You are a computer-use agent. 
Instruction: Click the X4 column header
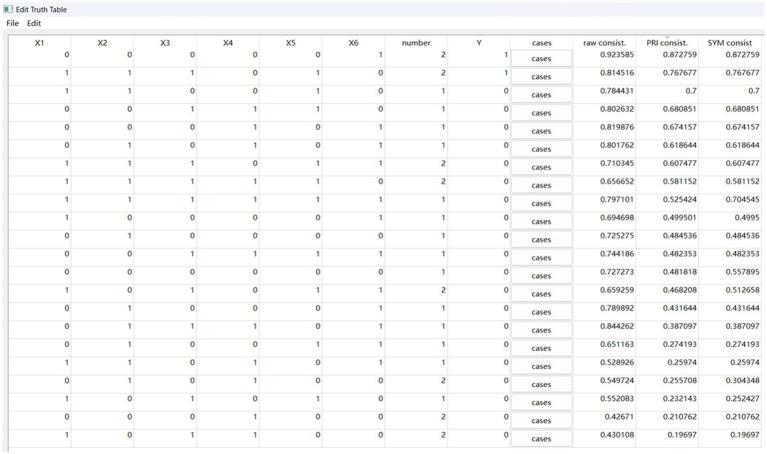pos(228,43)
